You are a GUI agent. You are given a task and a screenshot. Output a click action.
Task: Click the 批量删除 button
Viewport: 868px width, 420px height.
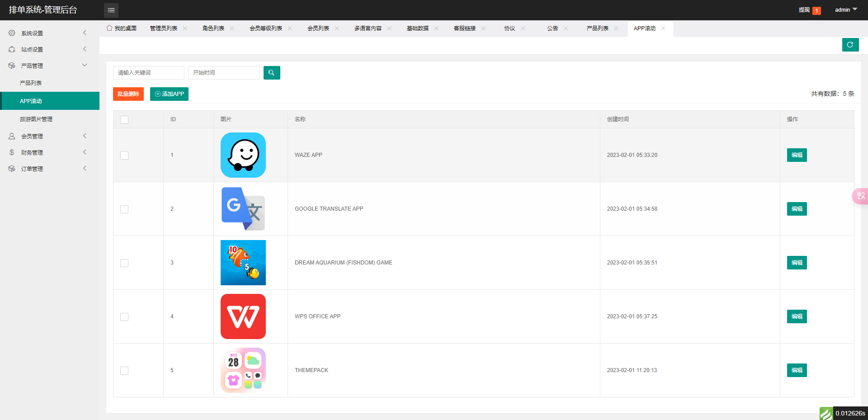coord(128,94)
